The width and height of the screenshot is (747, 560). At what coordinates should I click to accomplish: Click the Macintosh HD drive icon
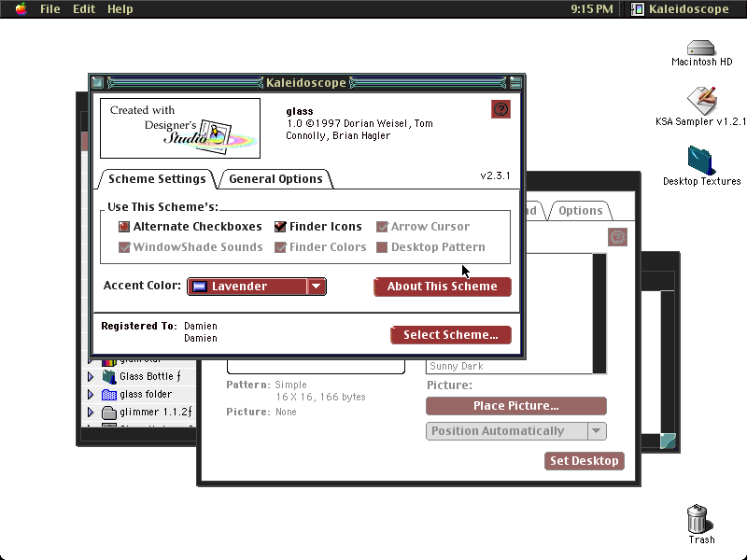pyautogui.click(x=701, y=49)
